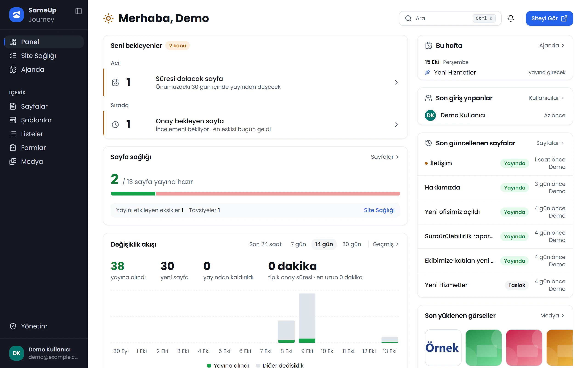
Task: Open the Sayfalar link in Son güncellenen sayfalar
Action: pos(550,143)
